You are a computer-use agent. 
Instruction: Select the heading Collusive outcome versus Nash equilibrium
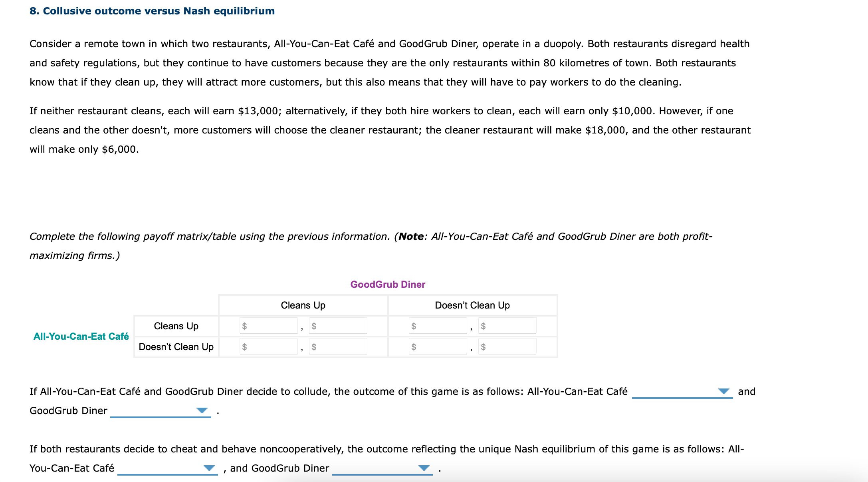click(152, 11)
